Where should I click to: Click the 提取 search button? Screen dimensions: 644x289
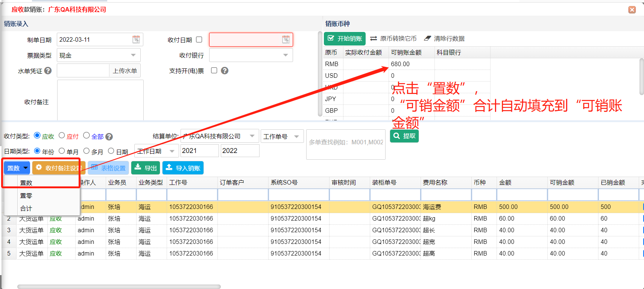pos(404,136)
